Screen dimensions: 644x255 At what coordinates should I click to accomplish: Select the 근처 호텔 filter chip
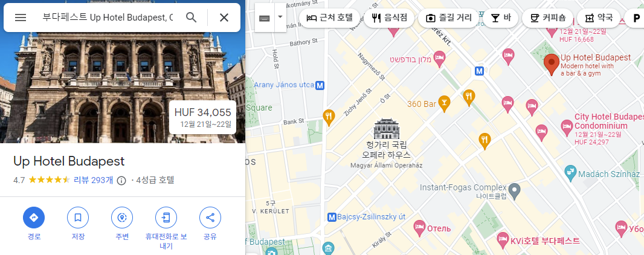[330, 18]
